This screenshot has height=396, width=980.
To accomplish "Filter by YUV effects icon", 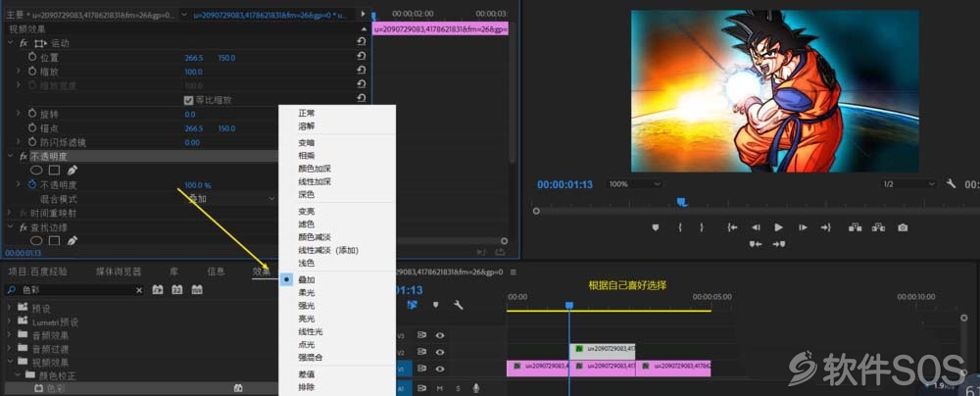I will tap(197, 290).
